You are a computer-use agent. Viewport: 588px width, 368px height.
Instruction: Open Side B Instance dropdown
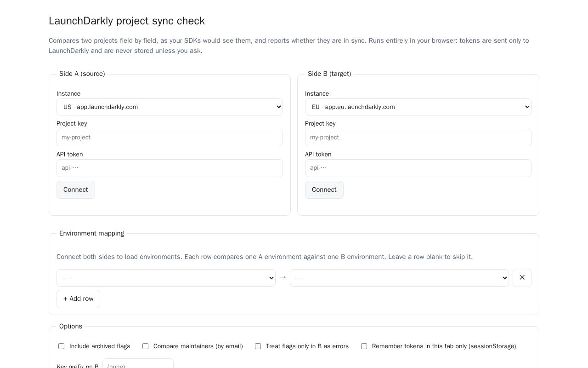coord(418,107)
